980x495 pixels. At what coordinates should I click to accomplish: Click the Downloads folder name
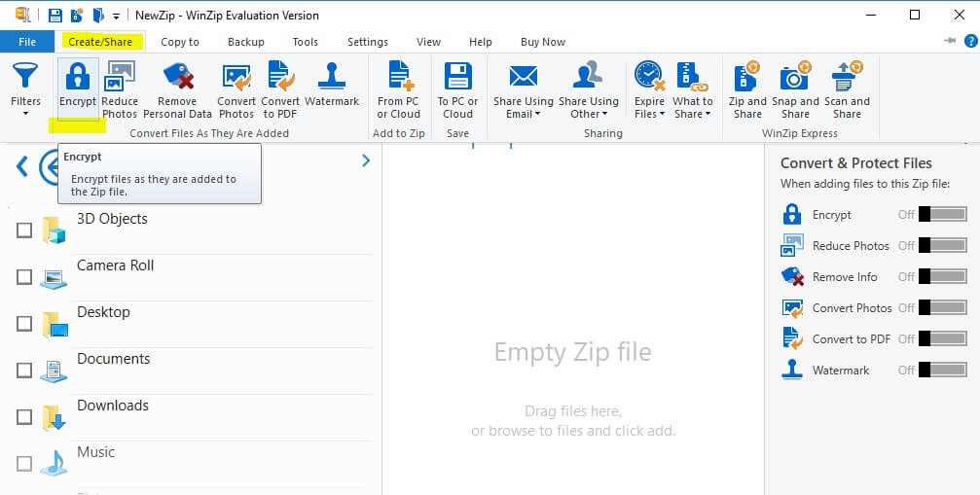(113, 406)
